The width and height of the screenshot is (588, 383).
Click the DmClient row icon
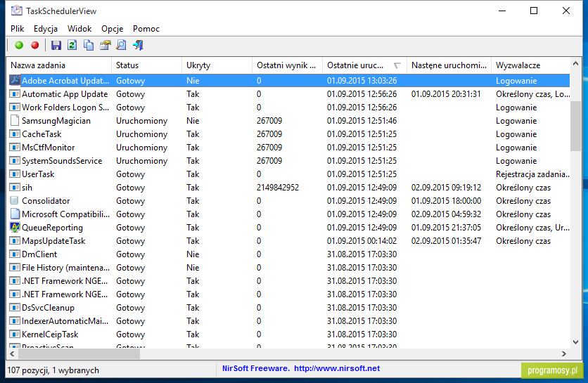(x=15, y=254)
